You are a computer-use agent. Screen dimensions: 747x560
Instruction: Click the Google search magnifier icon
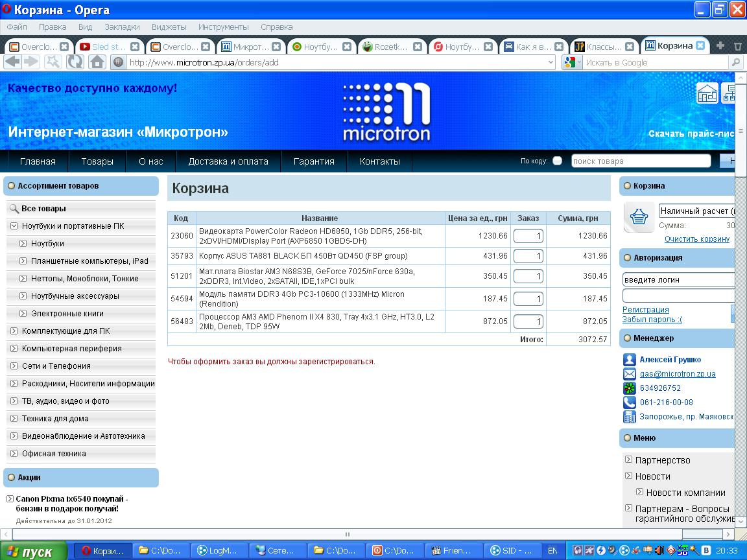(x=736, y=62)
